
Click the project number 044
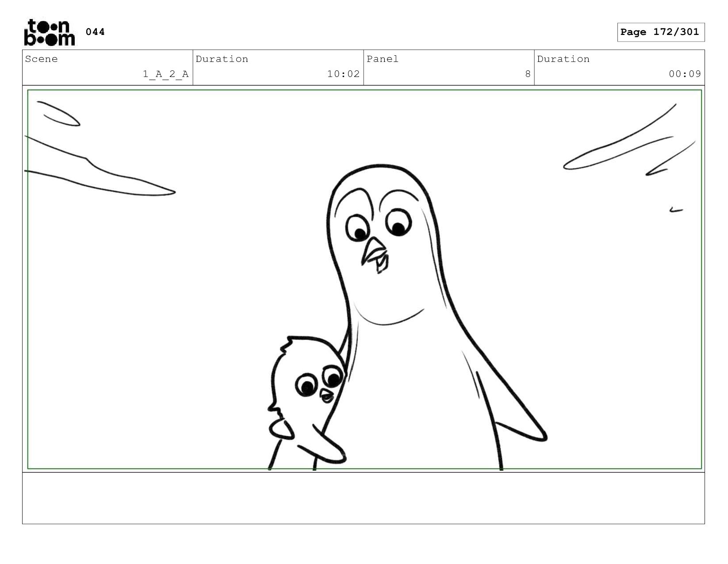pos(95,32)
